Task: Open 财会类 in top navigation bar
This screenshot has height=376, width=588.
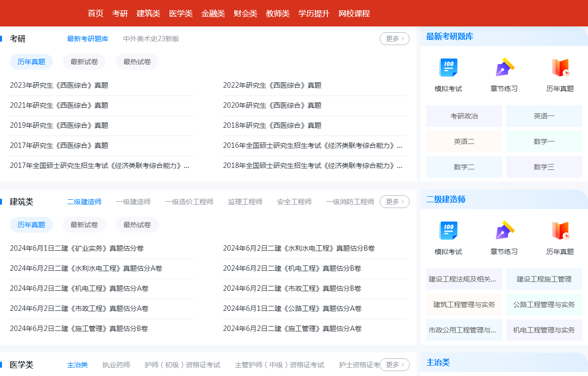Action: (245, 14)
